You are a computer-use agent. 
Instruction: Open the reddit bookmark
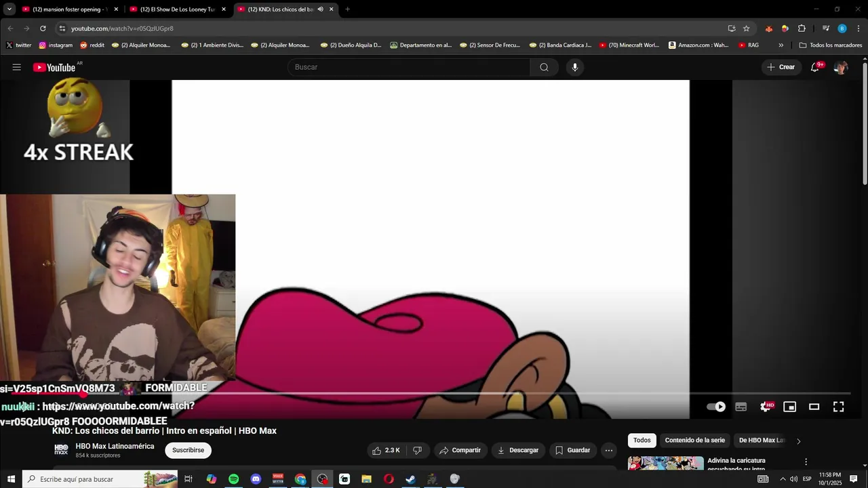[x=92, y=45]
